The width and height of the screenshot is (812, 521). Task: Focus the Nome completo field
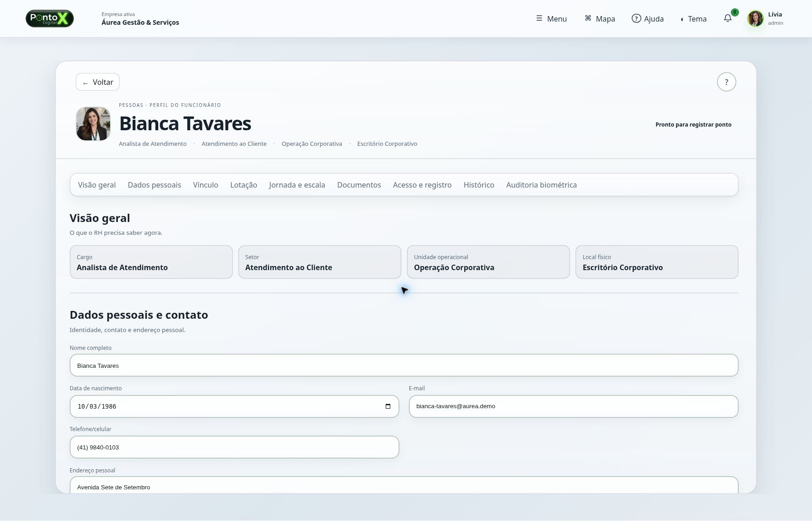pyautogui.click(x=404, y=366)
